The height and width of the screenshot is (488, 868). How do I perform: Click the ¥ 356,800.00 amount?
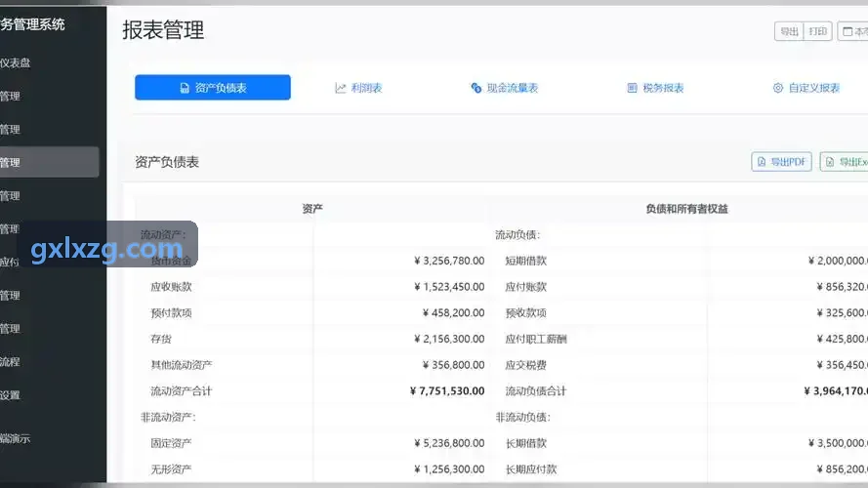click(453, 365)
